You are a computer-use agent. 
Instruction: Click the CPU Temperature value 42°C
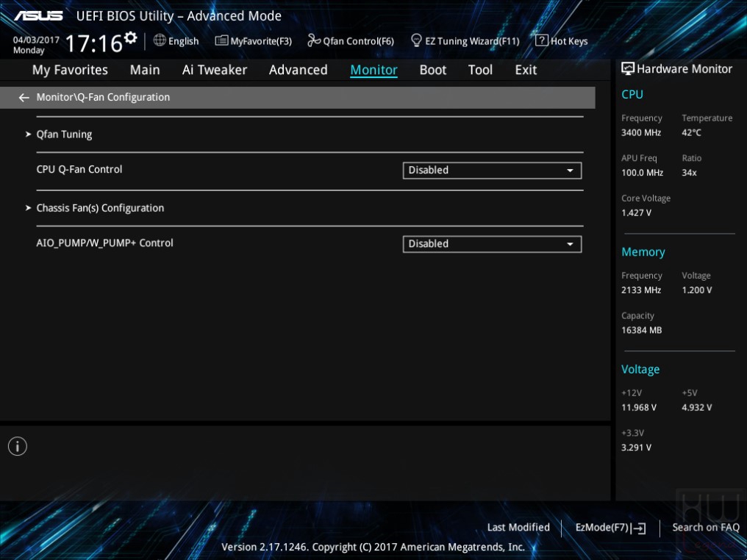(x=691, y=133)
